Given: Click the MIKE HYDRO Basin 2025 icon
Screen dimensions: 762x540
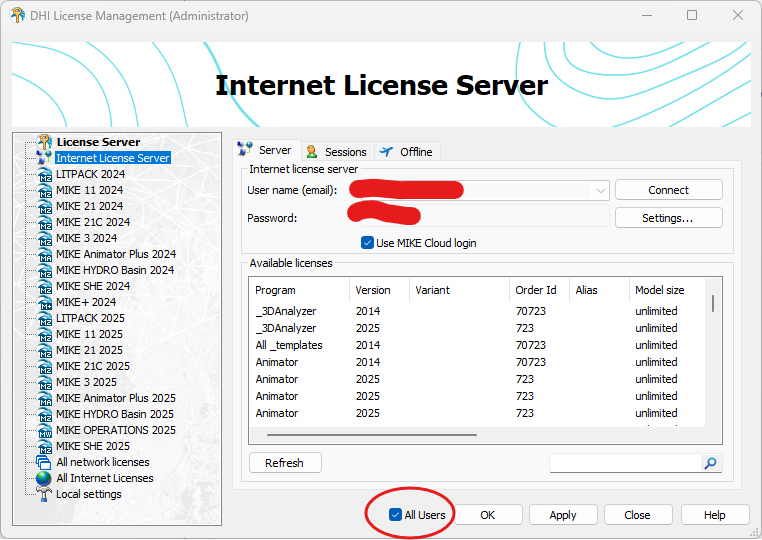Looking at the screenshot, I should pos(45,415).
